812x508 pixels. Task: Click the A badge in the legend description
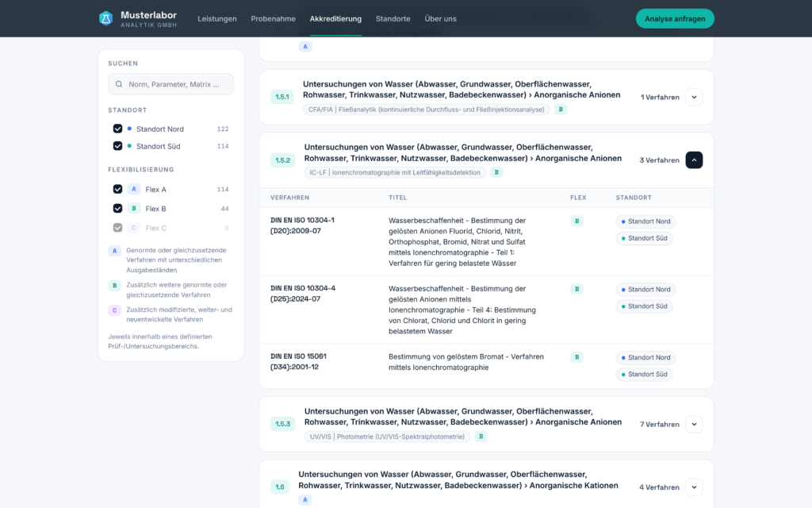114,251
